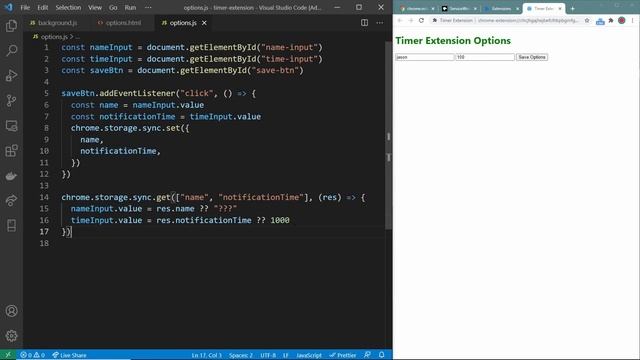Open the Go menu
Screen dimensions: 640x360
point(113,7)
